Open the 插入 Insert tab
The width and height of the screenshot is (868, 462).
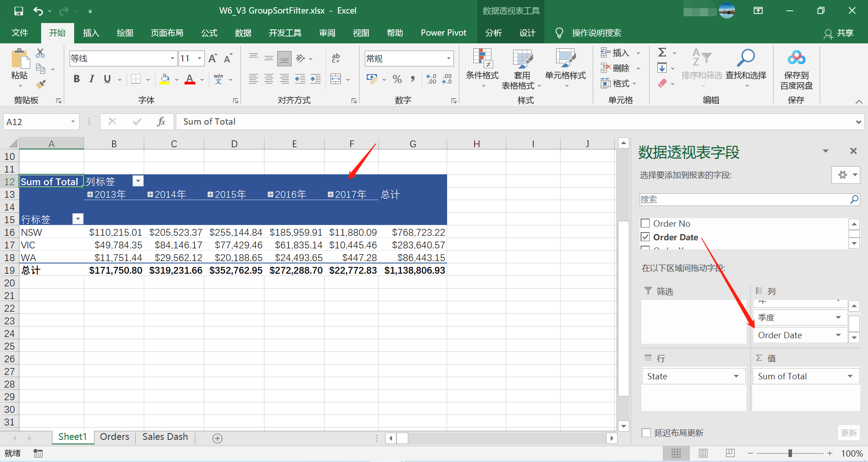click(x=91, y=33)
